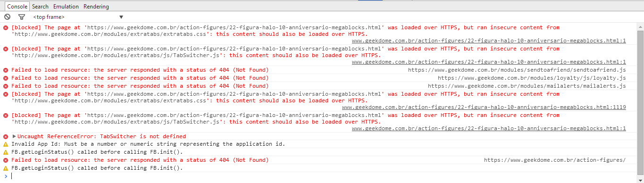The height and width of the screenshot is (183, 644).
Task: Select the 'Invalid App Id' warning message
Action: pos(148,144)
